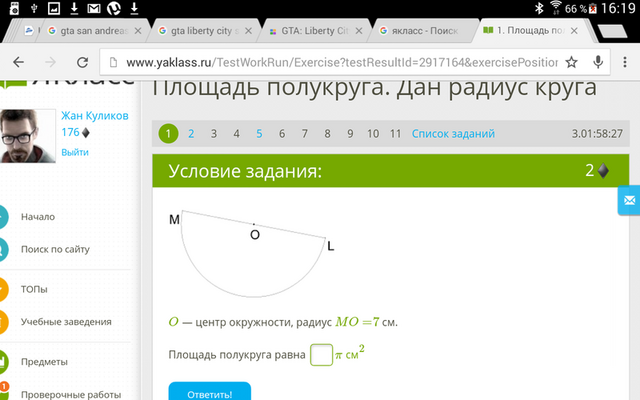Close the gta san andreas tab
This screenshot has width=640, height=400.
(x=138, y=31)
